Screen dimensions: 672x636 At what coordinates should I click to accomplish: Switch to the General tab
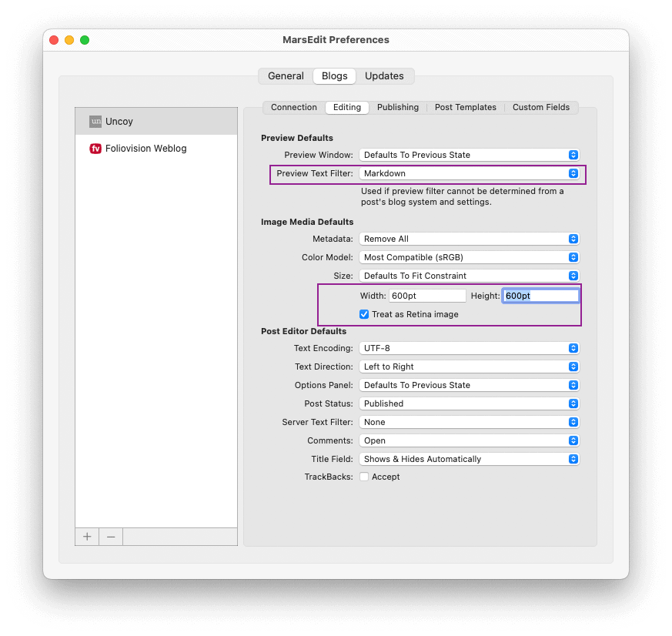286,76
